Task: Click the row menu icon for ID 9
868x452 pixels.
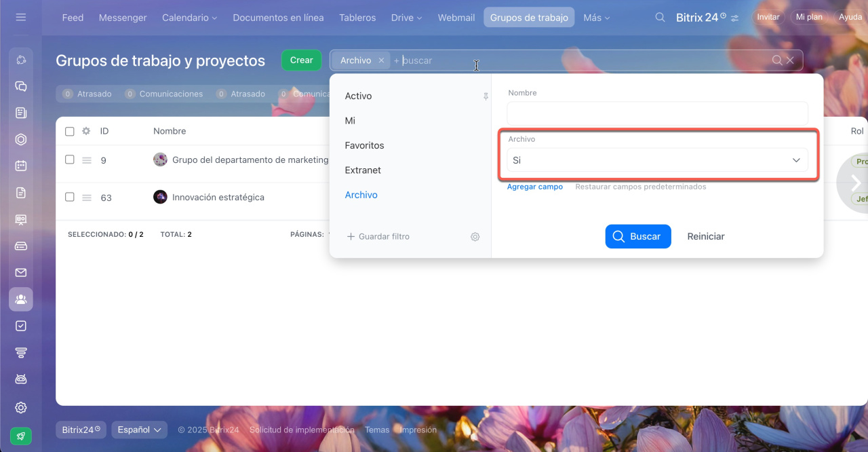Action: click(x=87, y=160)
